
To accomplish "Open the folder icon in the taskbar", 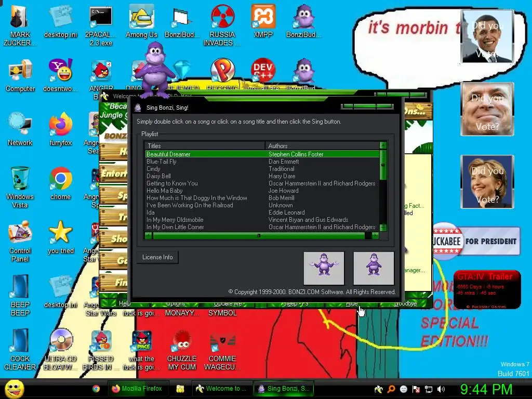I will coord(180,389).
